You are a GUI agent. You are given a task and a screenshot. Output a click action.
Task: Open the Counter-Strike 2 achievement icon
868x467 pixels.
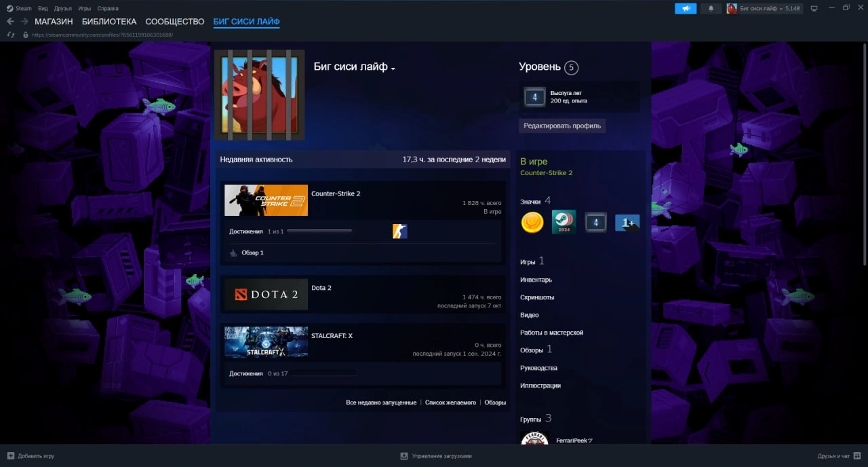[400, 231]
